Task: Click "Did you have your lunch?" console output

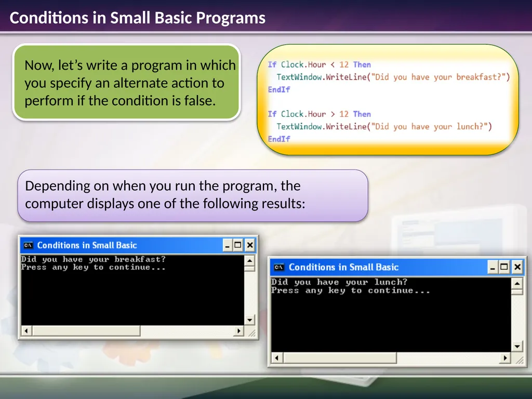Action: 339,282
